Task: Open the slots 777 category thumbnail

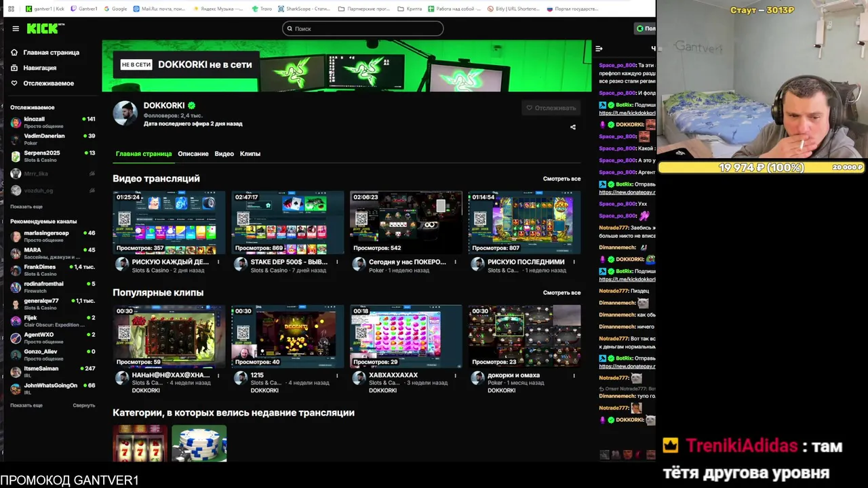Action: [140, 443]
